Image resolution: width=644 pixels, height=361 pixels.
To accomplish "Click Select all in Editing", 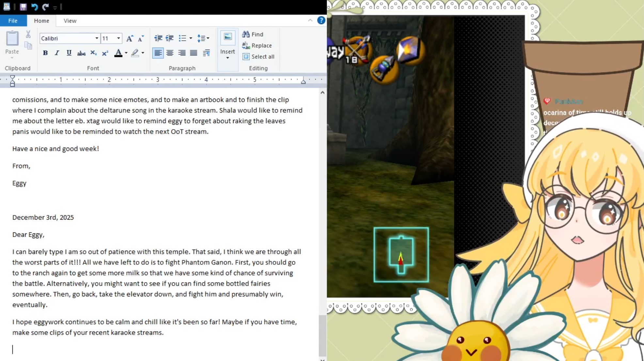I will click(x=259, y=56).
